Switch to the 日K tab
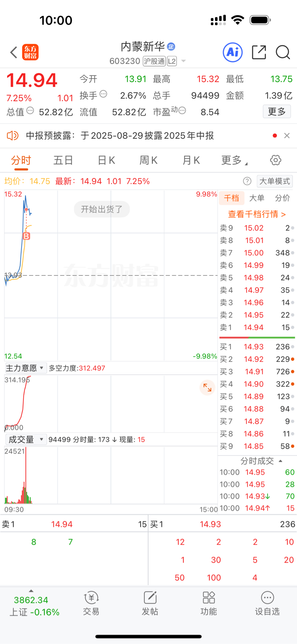 pyautogui.click(x=106, y=160)
